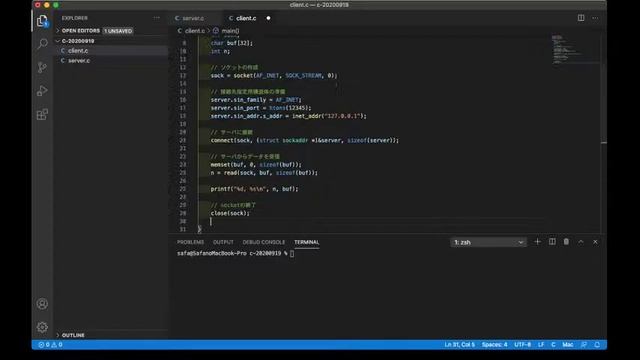Click line 13 with socket() call
This screenshot has width=640, height=360.
(x=274, y=76)
